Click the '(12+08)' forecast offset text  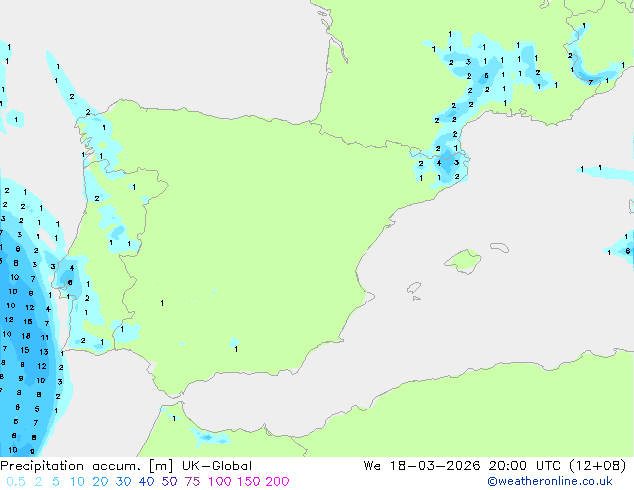pyautogui.click(x=598, y=466)
